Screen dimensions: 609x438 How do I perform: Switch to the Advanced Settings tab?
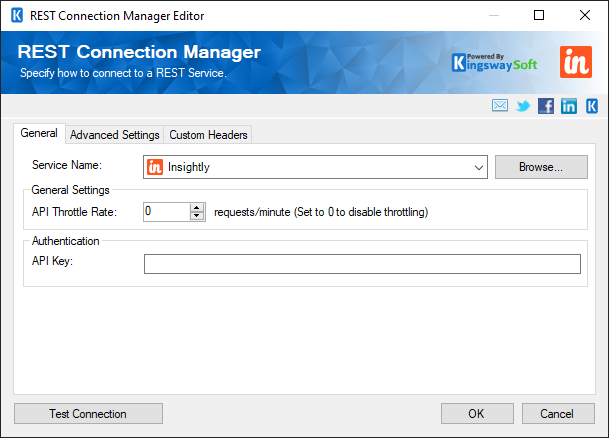coord(115,135)
